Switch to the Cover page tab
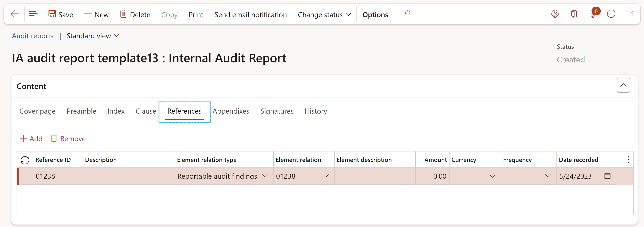The width and height of the screenshot is (644, 227). pyautogui.click(x=37, y=111)
